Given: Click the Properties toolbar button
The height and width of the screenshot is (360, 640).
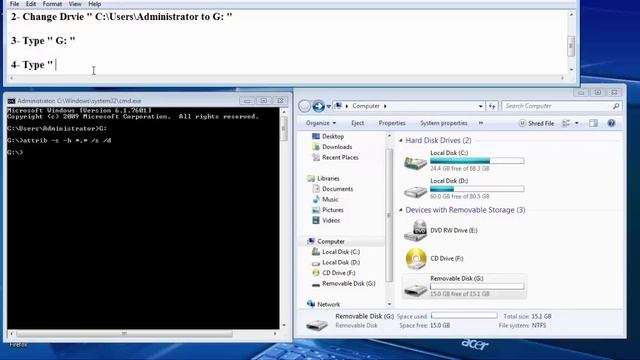Looking at the screenshot, I should 392,123.
